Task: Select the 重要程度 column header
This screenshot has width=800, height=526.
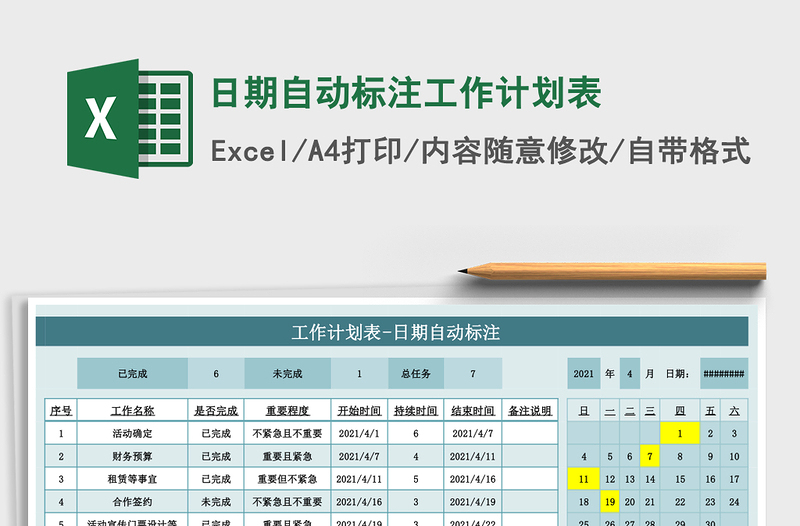Action: coord(287,411)
